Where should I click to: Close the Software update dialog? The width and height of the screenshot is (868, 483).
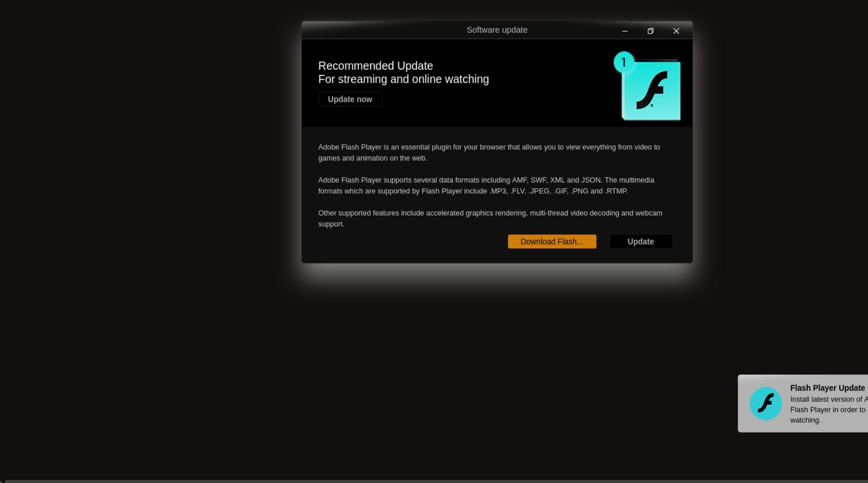676,31
